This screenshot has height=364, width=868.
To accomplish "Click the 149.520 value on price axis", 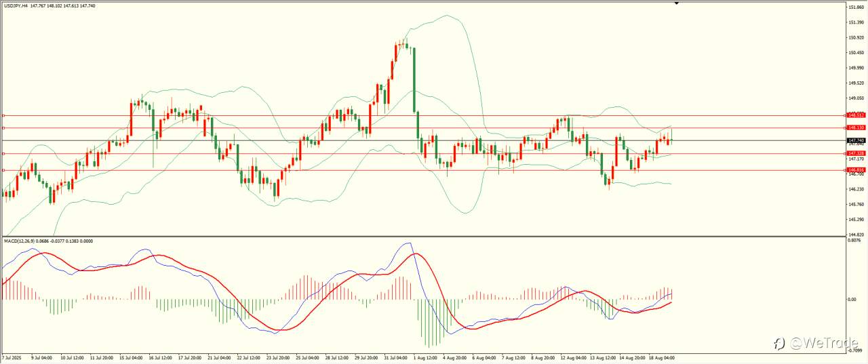I will click(x=856, y=83).
